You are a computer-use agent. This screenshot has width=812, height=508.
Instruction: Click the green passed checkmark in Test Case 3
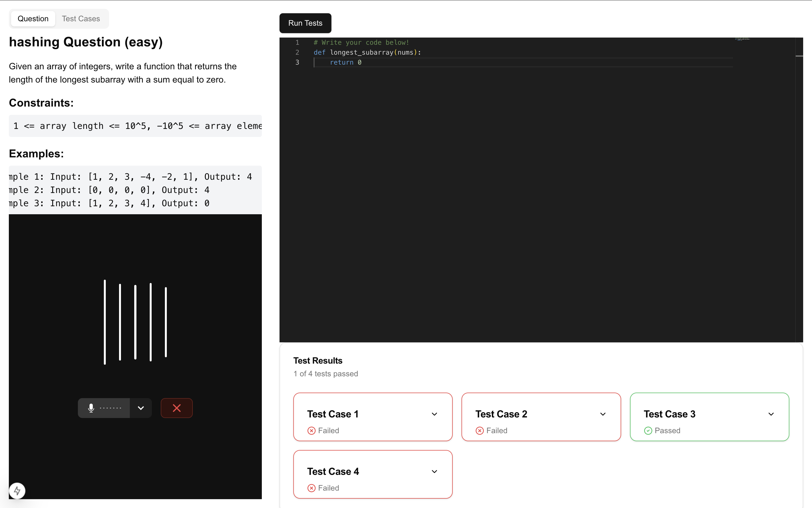tap(648, 430)
